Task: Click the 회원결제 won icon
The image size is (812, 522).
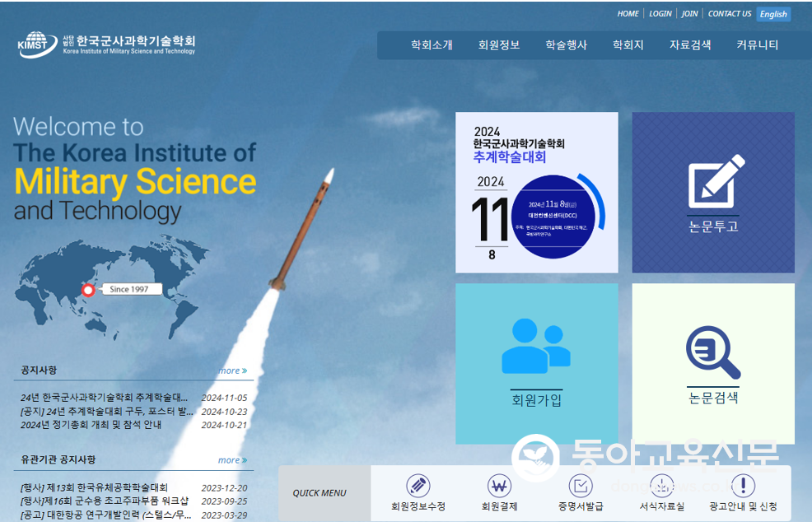Action: point(499,486)
